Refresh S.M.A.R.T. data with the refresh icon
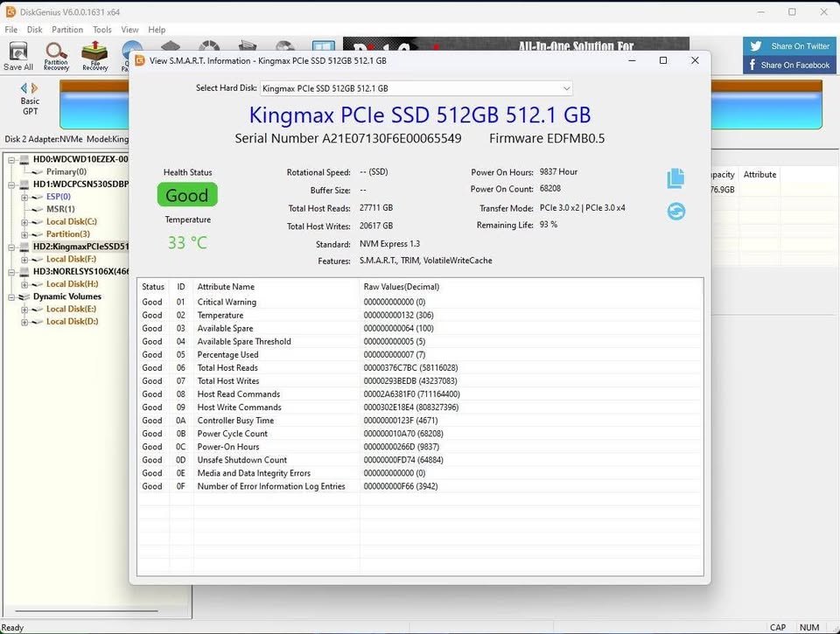Image resolution: width=840 pixels, height=634 pixels. pyautogui.click(x=676, y=211)
